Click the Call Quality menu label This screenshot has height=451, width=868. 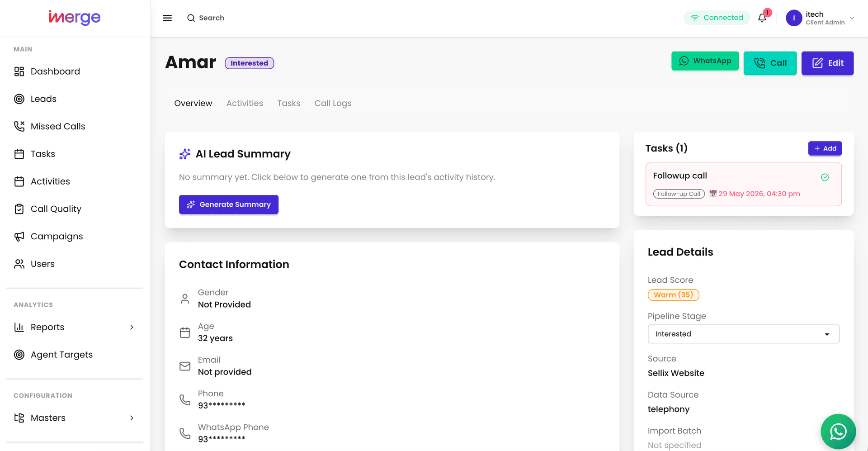pyautogui.click(x=56, y=209)
